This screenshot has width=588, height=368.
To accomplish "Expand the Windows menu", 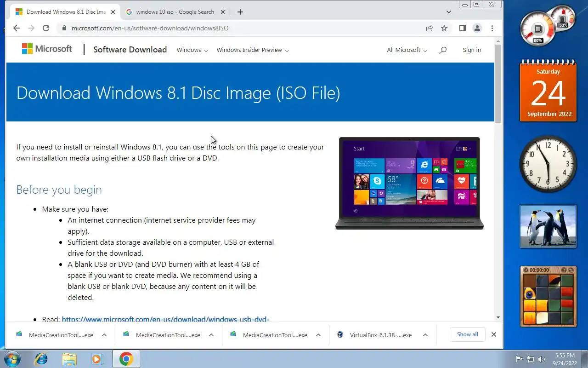I will (x=192, y=50).
